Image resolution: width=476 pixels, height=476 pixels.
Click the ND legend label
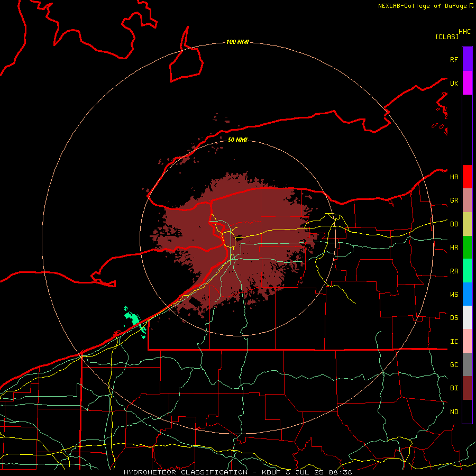pos(454,412)
